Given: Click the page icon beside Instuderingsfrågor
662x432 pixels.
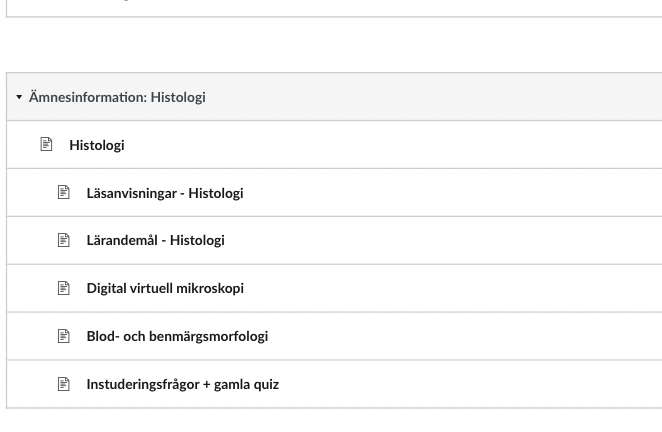Looking at the screenshot, I should [x=64, y=384].
